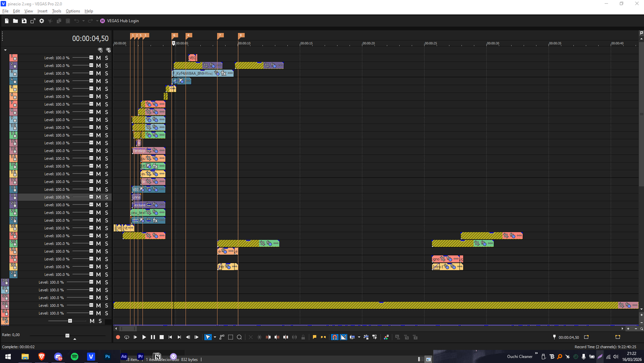This screenshot has height=363, width=644.
Task: Mute track 1 with its M button
Action: pyautogui.click(x=99, y=57)
